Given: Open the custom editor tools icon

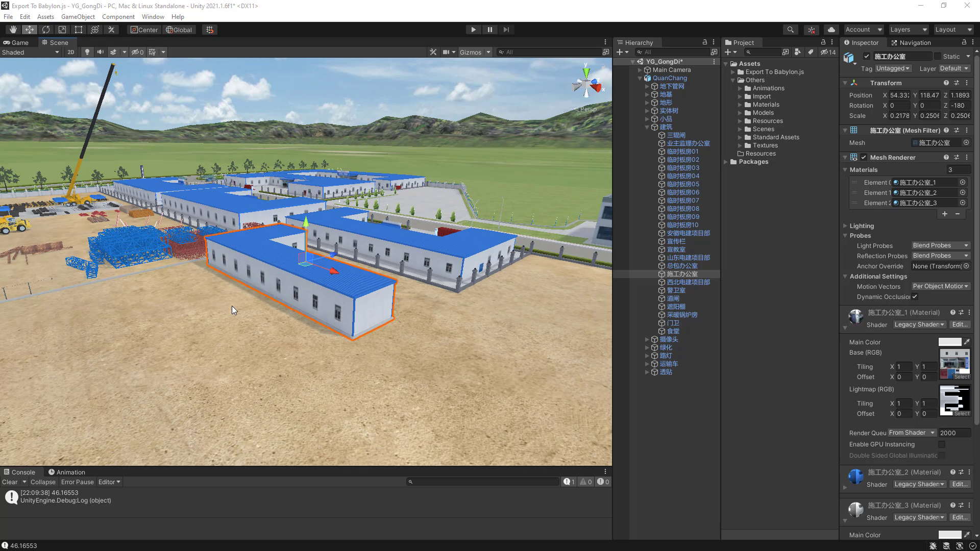Looking at the screenshot, I should 111,30.
